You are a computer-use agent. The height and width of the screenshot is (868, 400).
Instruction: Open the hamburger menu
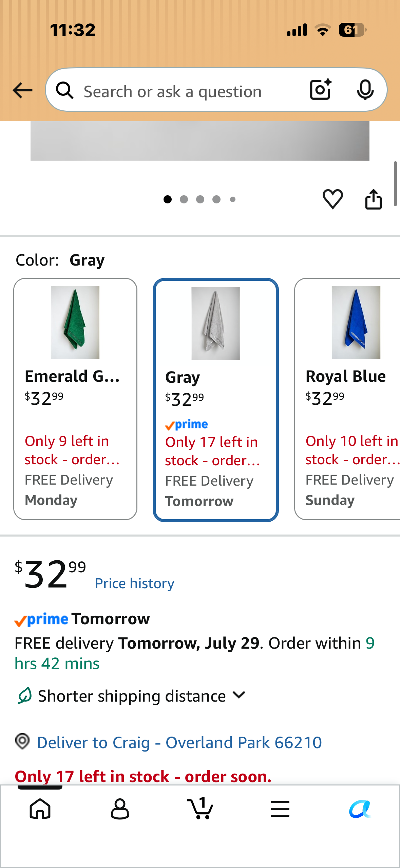click(x=280, y=809)
